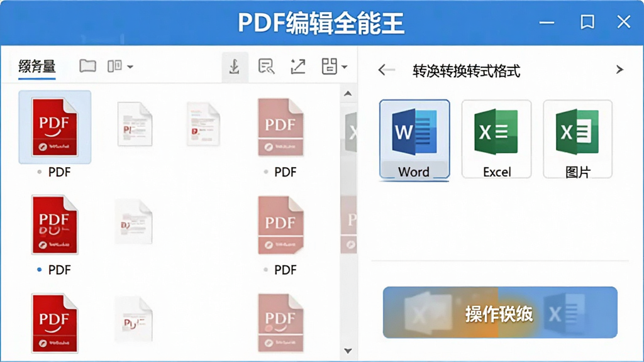Click the 操作瑛缎 start button

(x=500, y=313)
